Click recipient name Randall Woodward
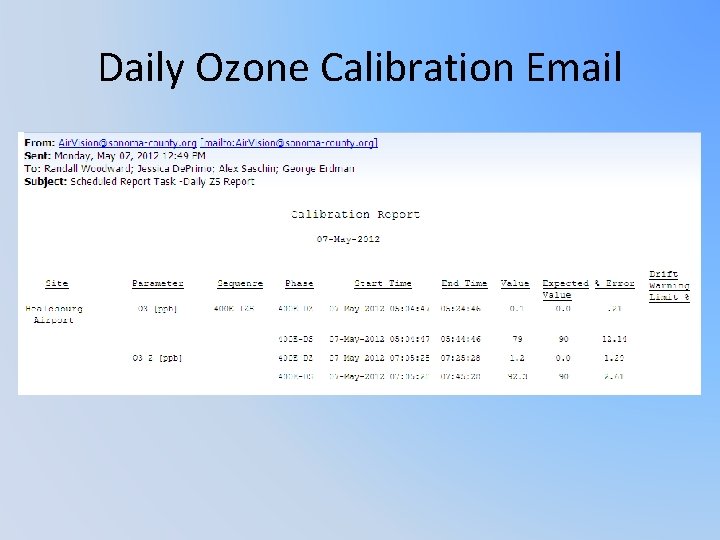Screen dimensions: 720x540 [87, 169]
